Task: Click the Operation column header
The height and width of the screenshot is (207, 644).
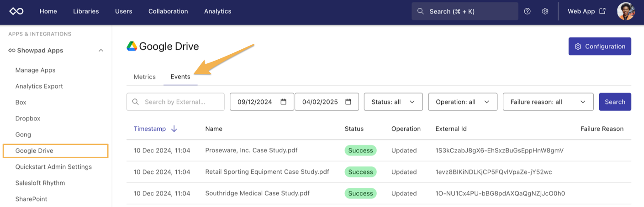Action: click(406, 129)
